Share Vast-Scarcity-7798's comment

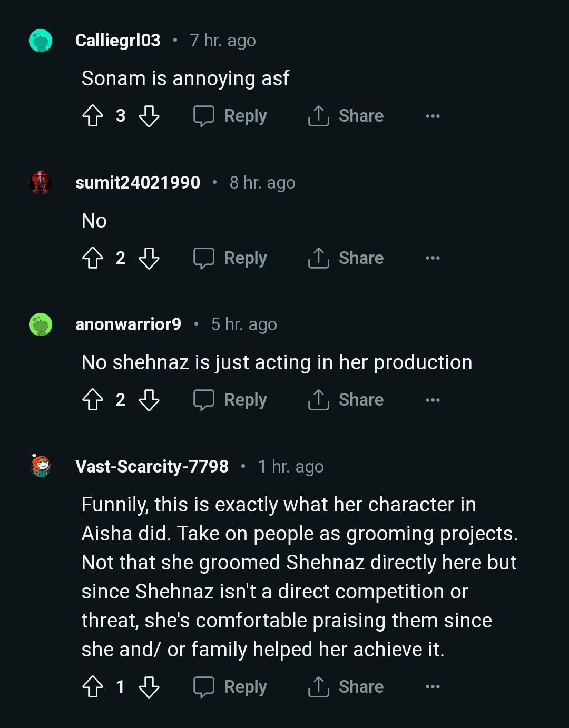[346, 687]
